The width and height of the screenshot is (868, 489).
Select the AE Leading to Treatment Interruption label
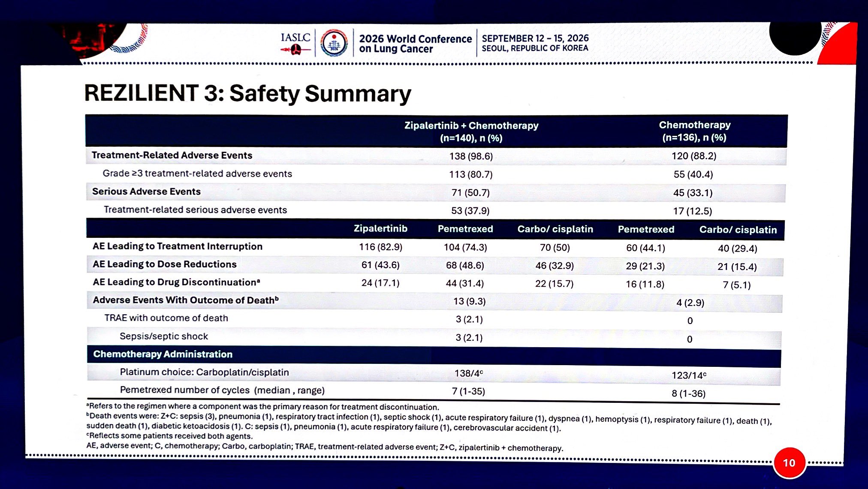tap(178, 246)
